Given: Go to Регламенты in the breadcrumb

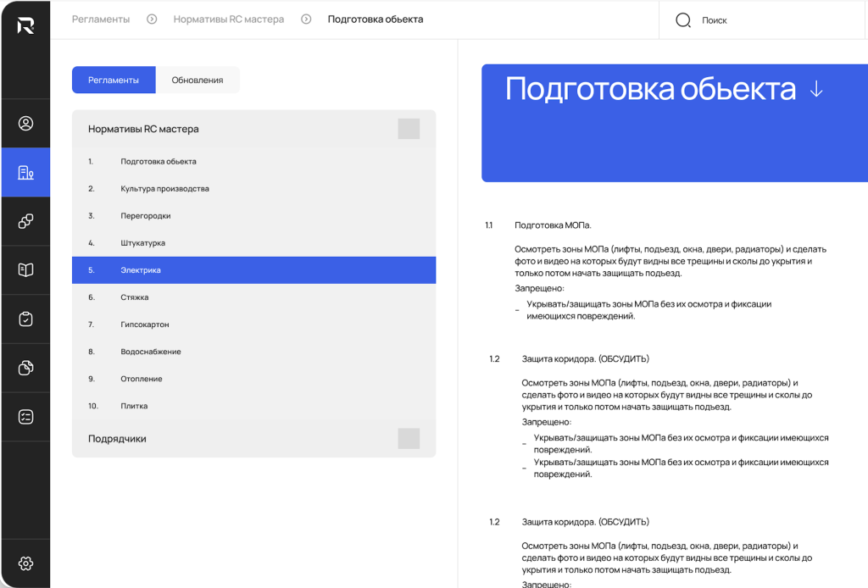Looking at the screenshot, I should [x=101, y=19].
